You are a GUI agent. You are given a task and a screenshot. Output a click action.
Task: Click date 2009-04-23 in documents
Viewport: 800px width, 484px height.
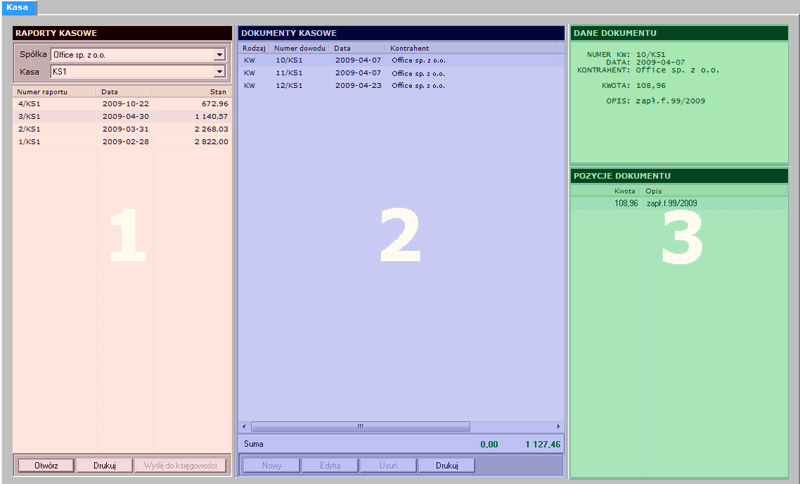(x=358, y=86)
